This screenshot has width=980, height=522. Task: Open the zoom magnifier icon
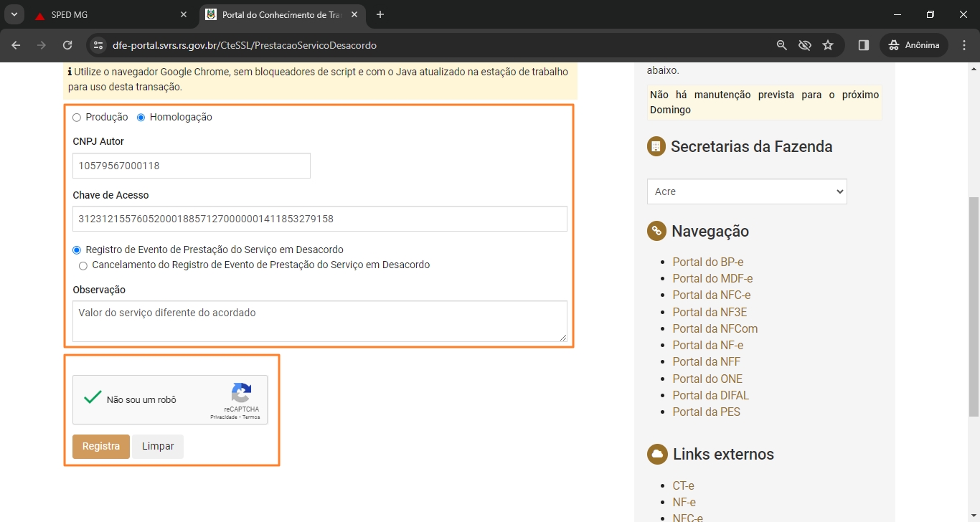782,45
